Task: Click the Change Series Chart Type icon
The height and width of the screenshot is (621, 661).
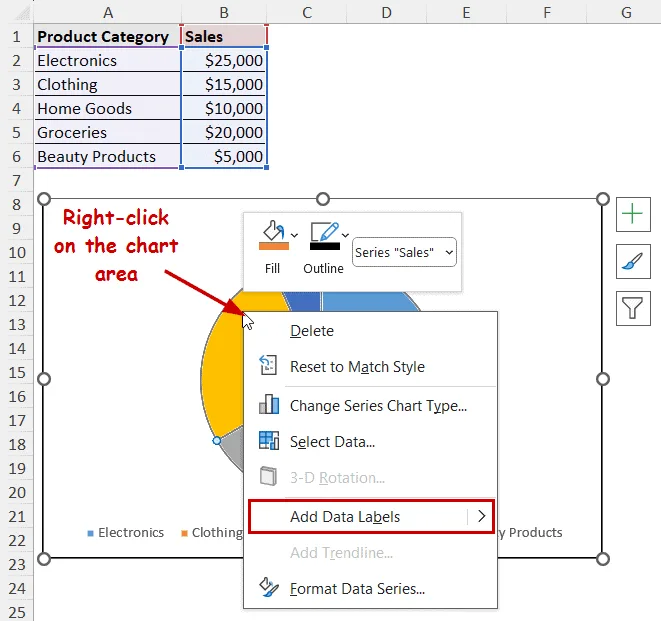Action: (x=269, y=404)
